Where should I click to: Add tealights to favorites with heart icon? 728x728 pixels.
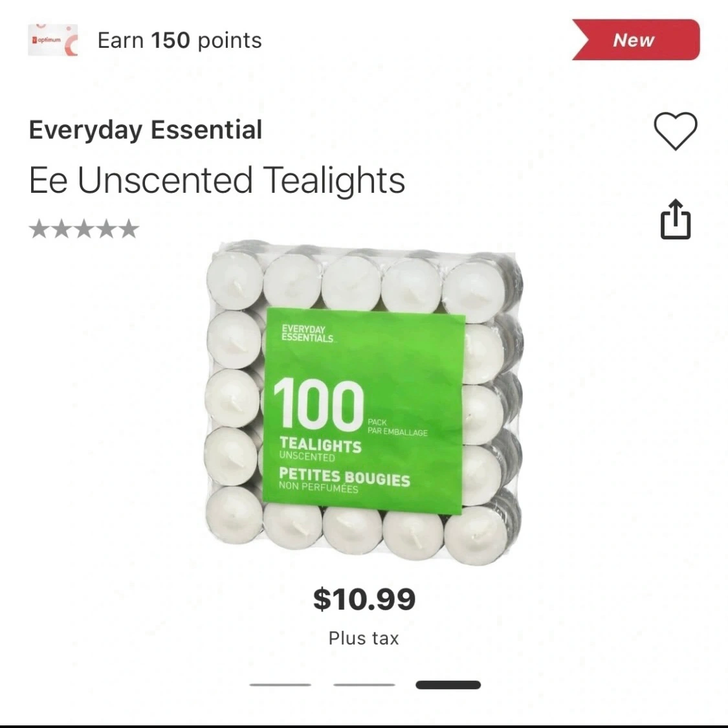pyautogui.click(x=676, y=131)
